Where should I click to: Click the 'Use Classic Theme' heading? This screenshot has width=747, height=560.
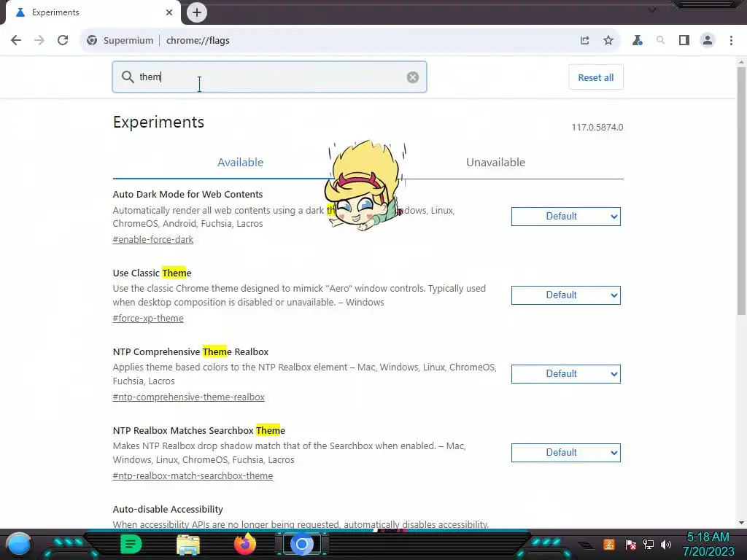(152, 273)
